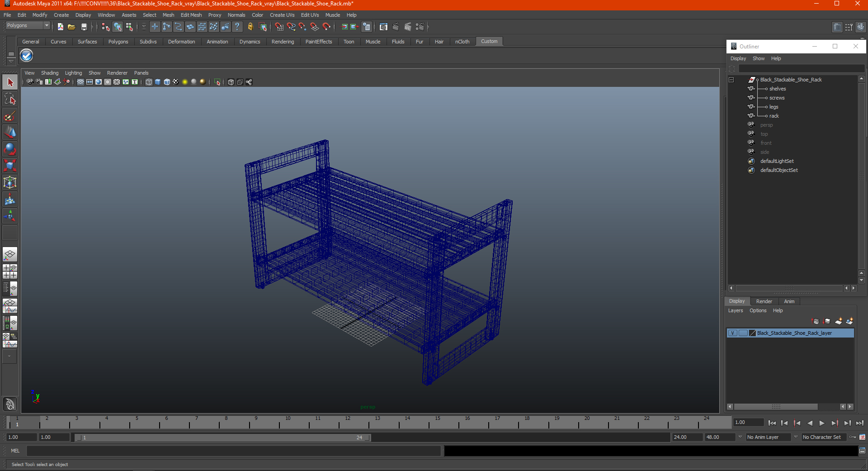Create a new scene from status line
This screenshot has height=471, width=868.
click(x=60, y=27)
